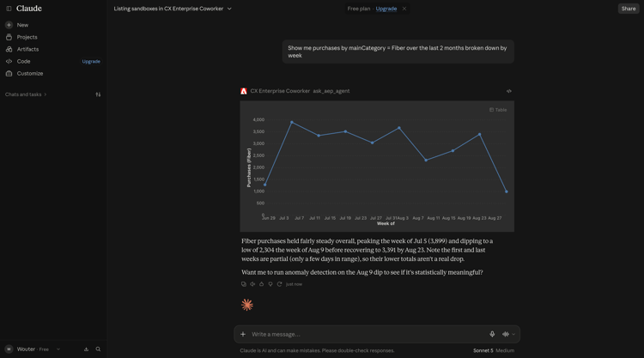Retry the response with the refresh icon

279,284
